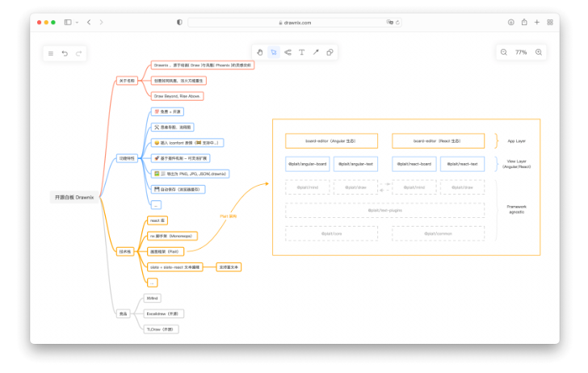Select the TLDraw competitor node
The width and height of the screenshot is (588, 373).
(x=162, y=329)
